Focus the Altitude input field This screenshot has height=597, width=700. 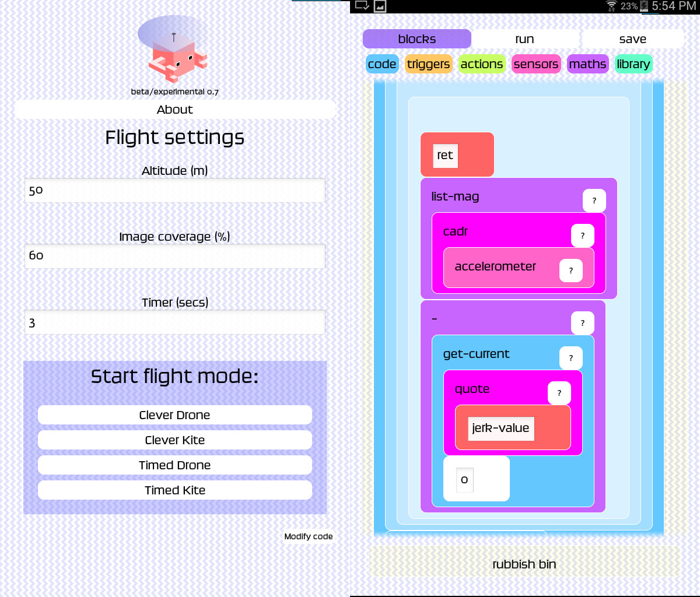pos(174,191)
